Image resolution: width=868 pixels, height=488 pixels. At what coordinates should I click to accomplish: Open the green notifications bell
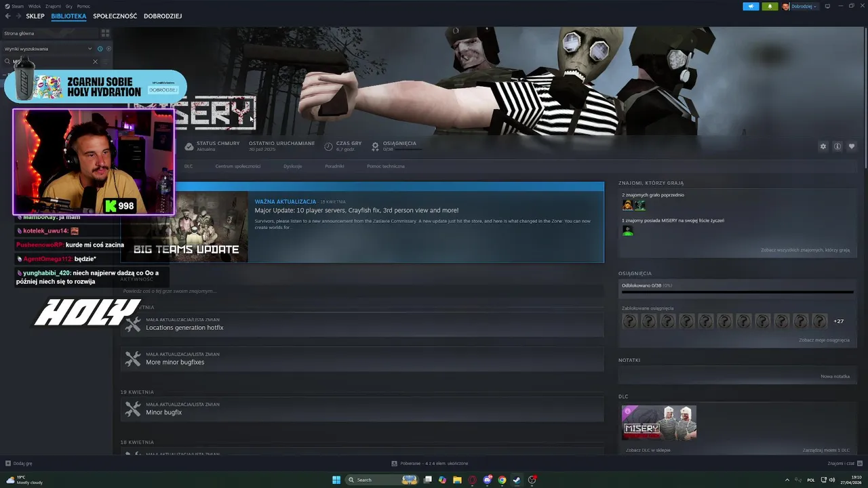pyautogui.click(x=770, y=6)
